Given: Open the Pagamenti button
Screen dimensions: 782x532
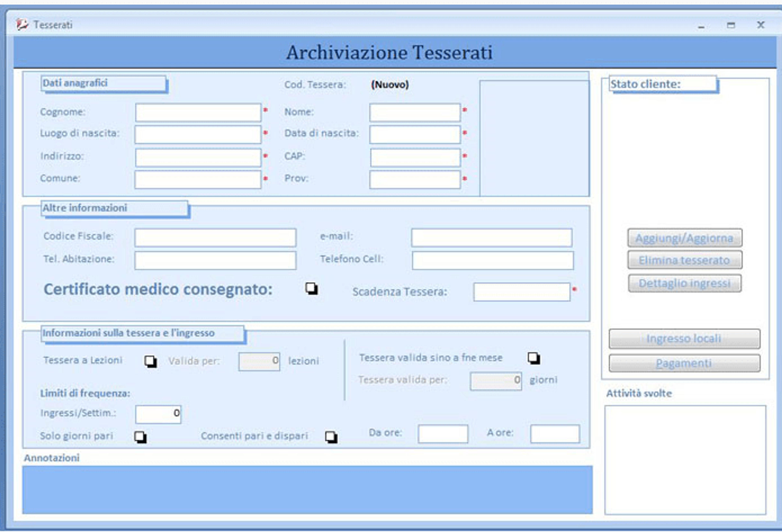Looking at the screenshot, I should pos(684,363).
